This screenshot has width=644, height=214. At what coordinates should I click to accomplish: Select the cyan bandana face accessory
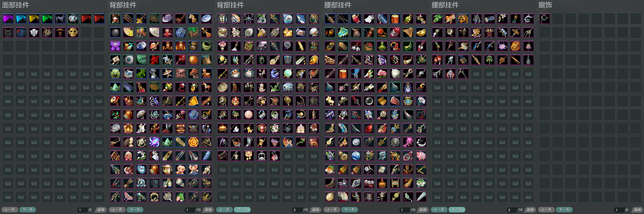[21, 19]
